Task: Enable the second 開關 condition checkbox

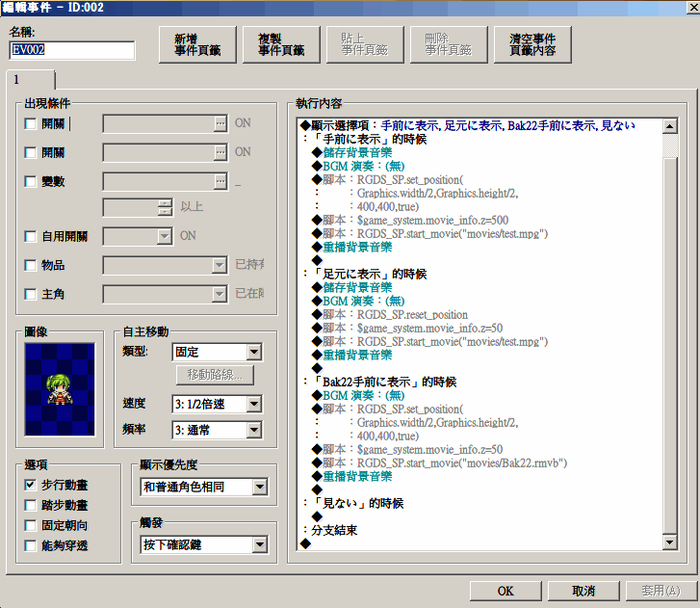Action: [30, 153]
